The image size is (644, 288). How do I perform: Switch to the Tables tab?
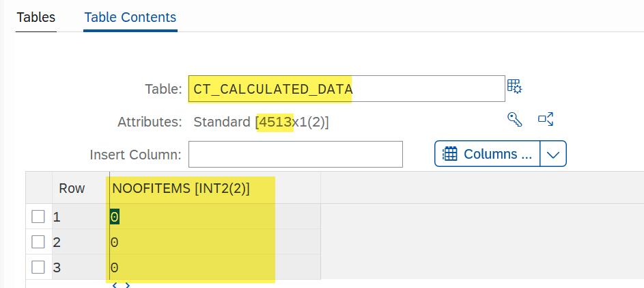(36, 18)
